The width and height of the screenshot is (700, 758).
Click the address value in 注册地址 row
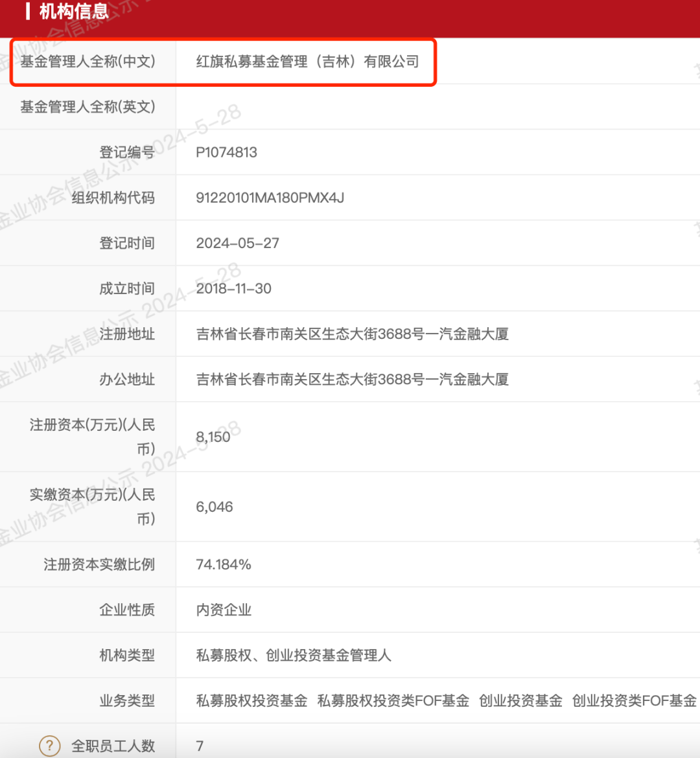point(352,334)
